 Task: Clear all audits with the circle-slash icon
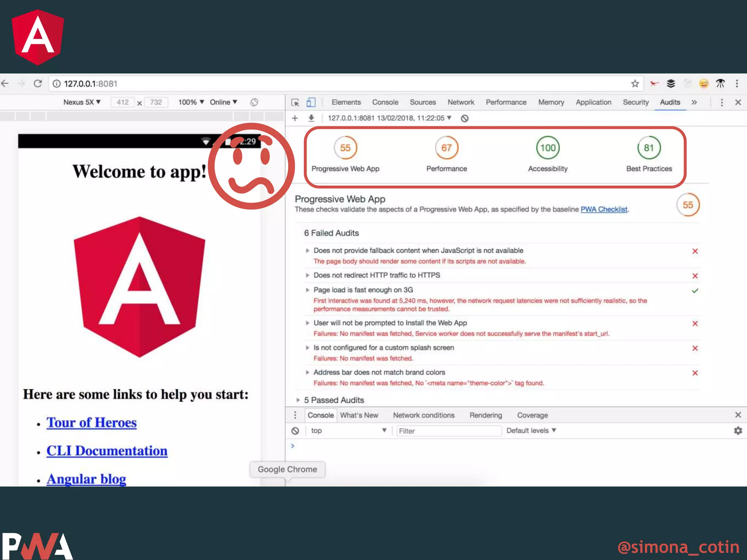(464, 118)
